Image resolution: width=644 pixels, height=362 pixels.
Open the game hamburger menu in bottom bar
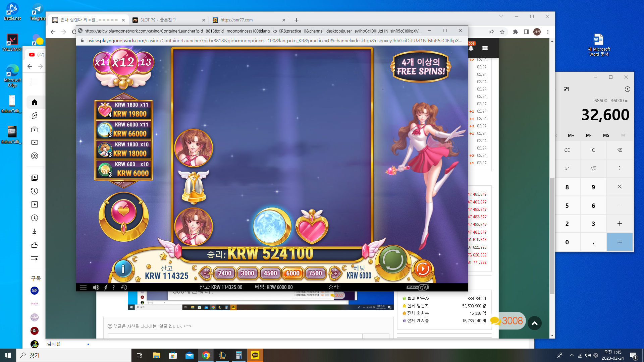pos(83,287)
